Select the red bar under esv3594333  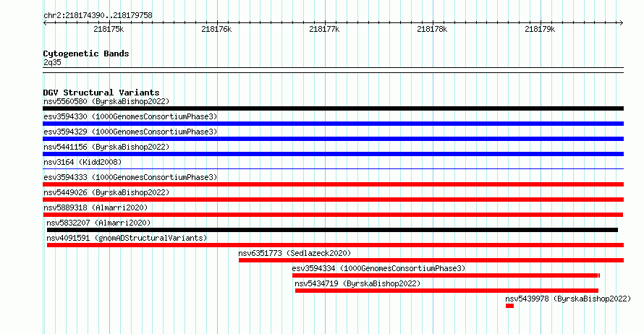(x=333, y=184)
